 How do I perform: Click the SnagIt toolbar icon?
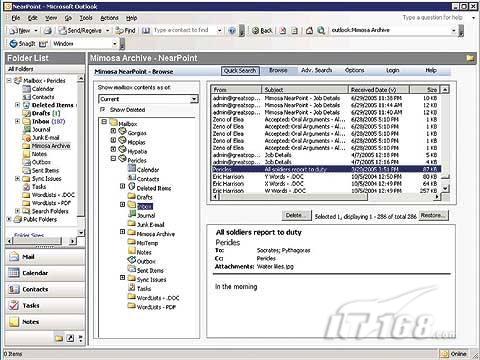[22, 44]
